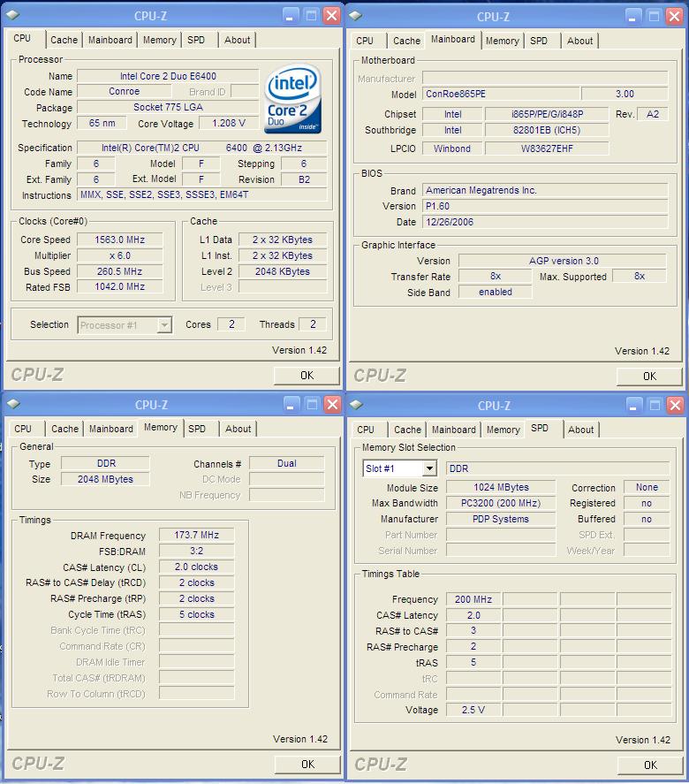Close the Mainboard CPU-Z window
689x784 pixels.
tap(675, 17)
